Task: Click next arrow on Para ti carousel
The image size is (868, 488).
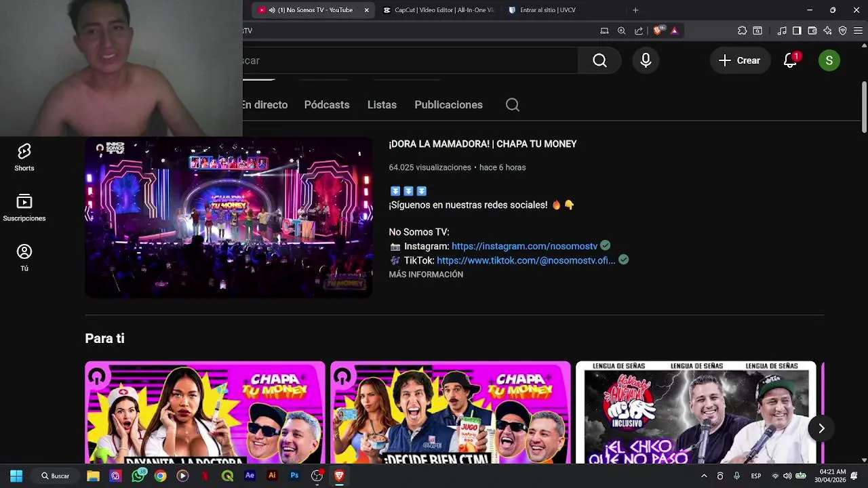Action: pos(821,428)
